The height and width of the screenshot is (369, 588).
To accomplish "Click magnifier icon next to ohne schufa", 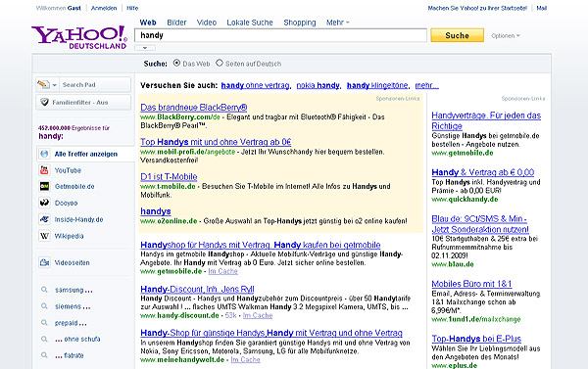I will (x=44, y=339).
